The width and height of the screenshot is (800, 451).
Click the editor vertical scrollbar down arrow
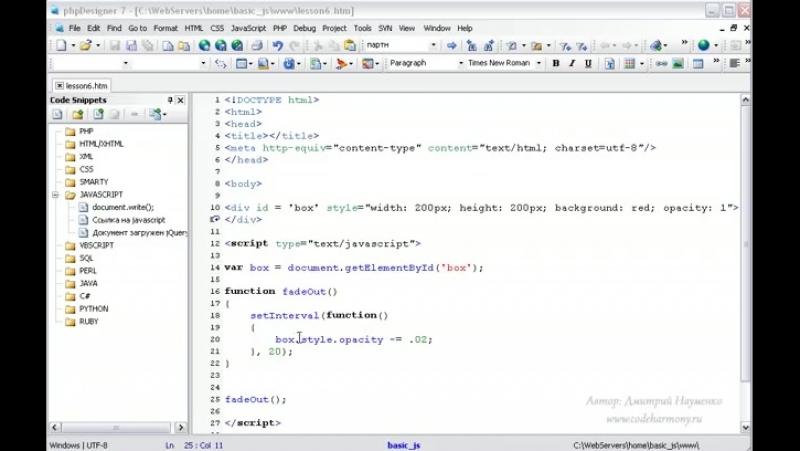click(745, 428)
